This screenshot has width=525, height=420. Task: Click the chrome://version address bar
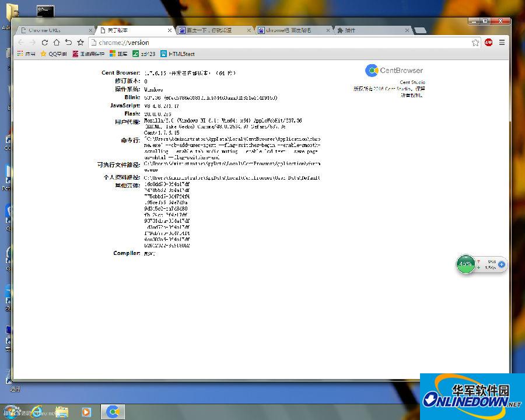pyautogui.click(x=280, y=43)
